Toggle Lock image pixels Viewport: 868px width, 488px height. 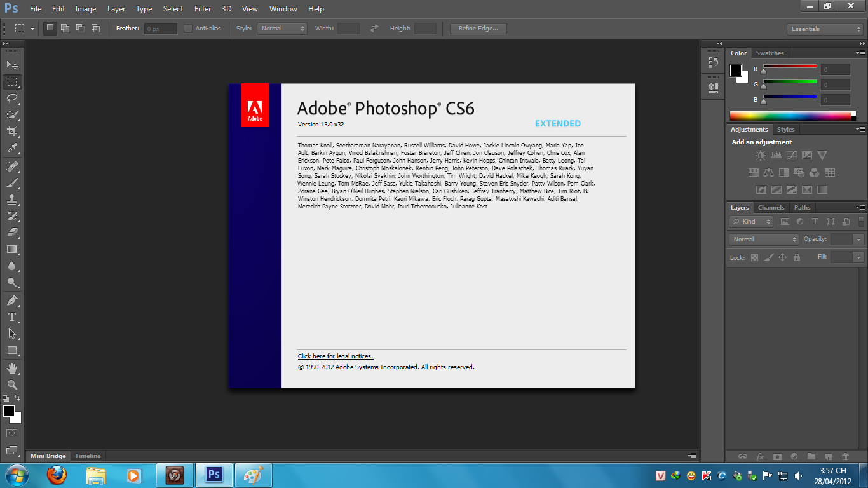(x=769, y=257)
